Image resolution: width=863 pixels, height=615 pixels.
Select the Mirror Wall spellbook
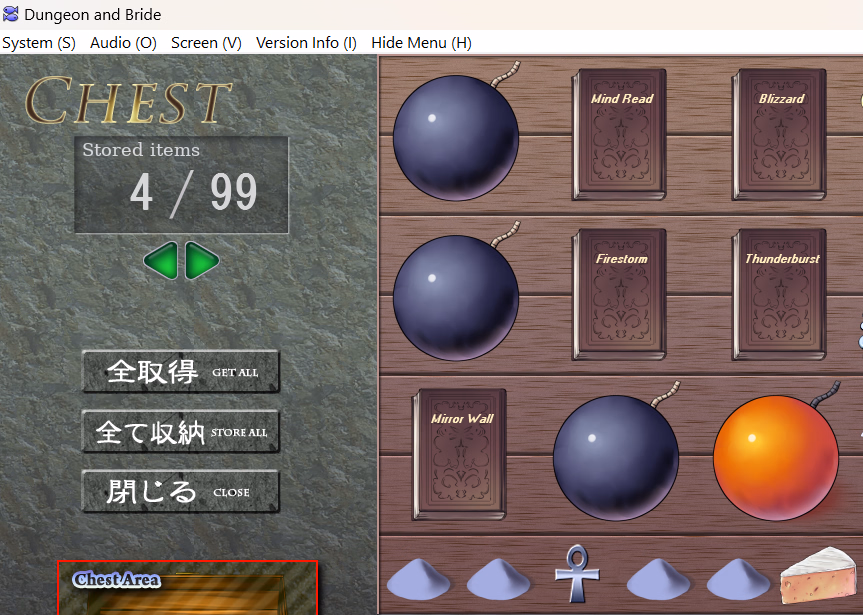tap(460, 454)
